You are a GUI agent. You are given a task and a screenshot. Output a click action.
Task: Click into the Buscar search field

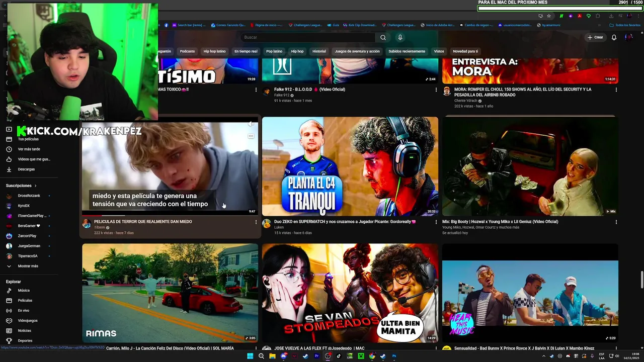(x=308, y=37)
